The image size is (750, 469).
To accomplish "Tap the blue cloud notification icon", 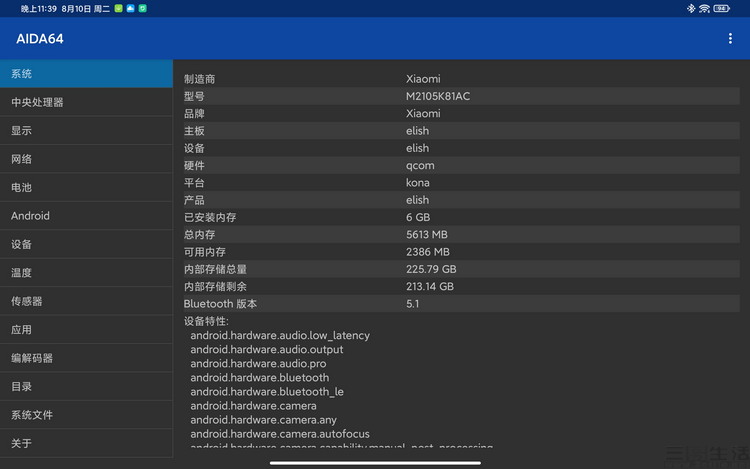I will point(130,8).
